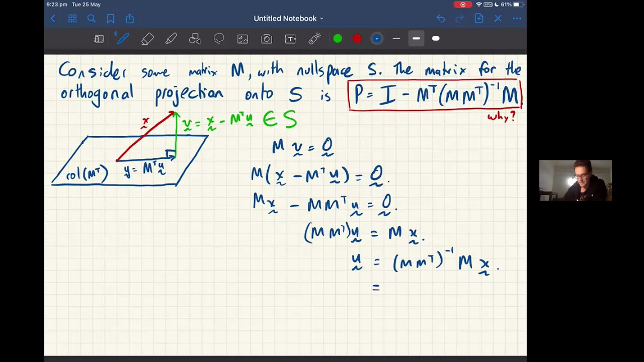
Task: Tap the 'col(Mᵀ)' label in the diagram
Action: coord(87,175)
